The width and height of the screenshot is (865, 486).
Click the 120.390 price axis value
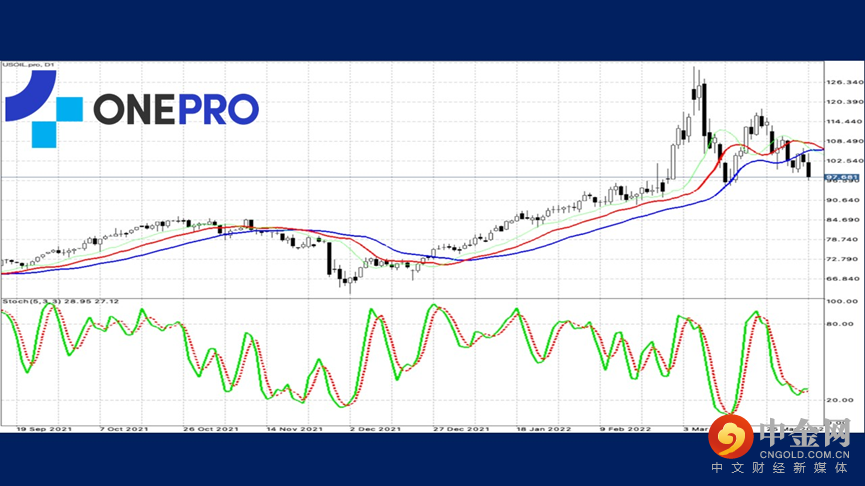point(844,102)
